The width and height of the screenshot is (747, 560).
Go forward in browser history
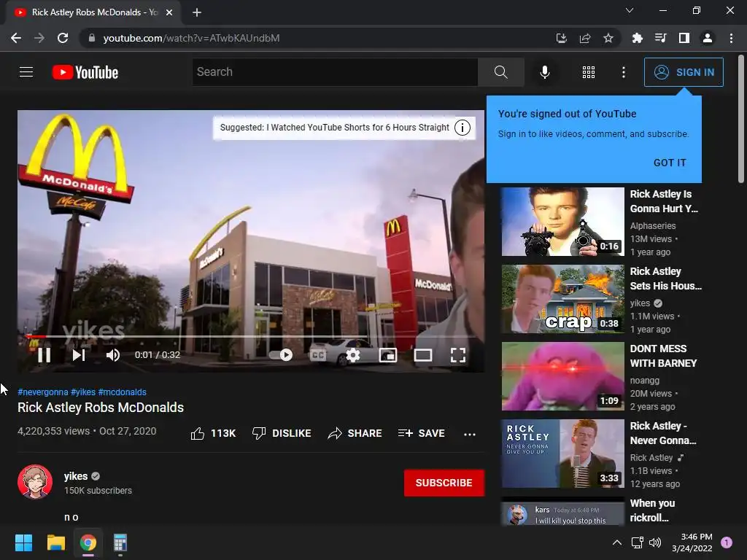39,38
